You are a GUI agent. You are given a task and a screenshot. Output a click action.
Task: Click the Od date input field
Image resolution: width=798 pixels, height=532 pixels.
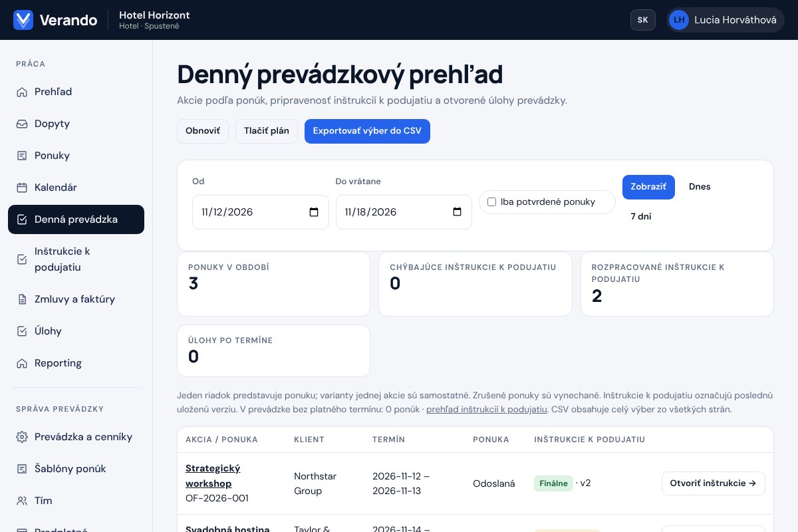261,212
